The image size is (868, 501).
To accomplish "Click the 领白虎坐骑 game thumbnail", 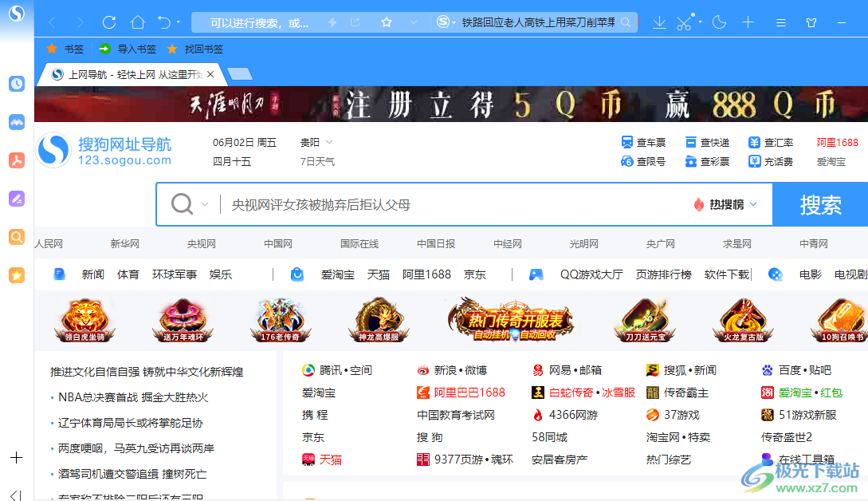I will click(84, 320).
